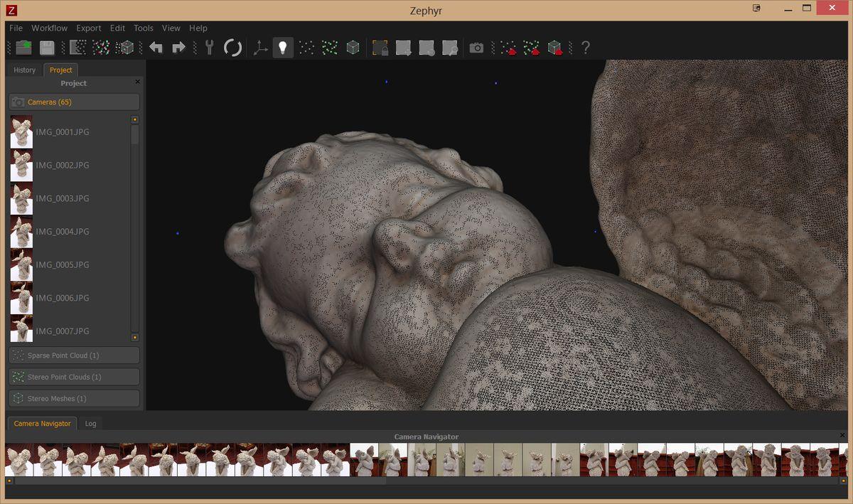This screenshot has height=504, width=853.
Task: Click the question mark help icon
Action: tap(585, 48)
